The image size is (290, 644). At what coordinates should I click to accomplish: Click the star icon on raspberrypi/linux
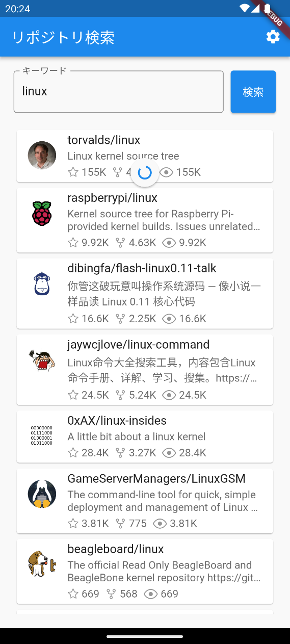pos(73,242)
